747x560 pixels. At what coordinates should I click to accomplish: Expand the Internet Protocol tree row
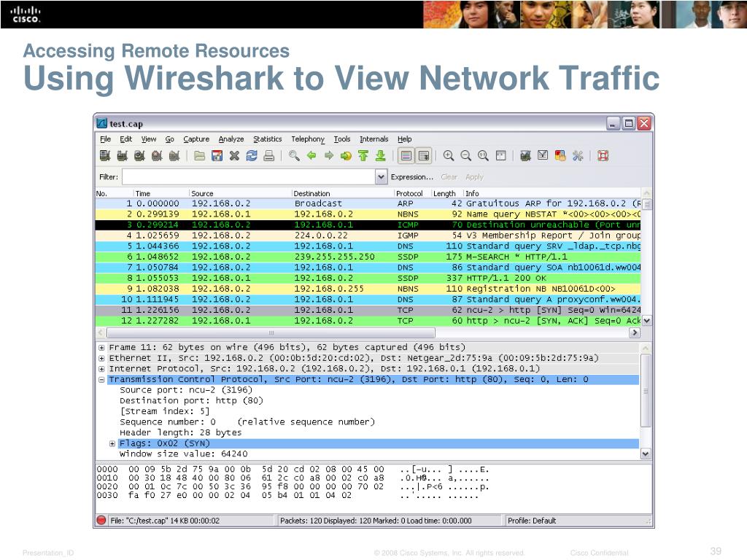(101, 369)
